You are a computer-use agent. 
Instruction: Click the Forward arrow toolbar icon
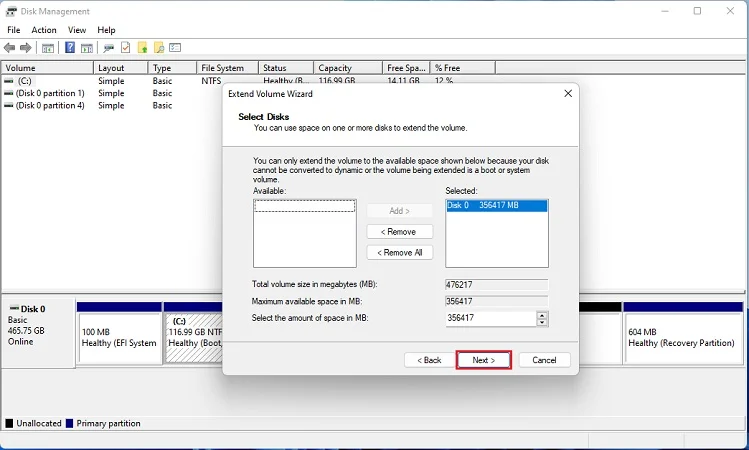tap(26, 48)
